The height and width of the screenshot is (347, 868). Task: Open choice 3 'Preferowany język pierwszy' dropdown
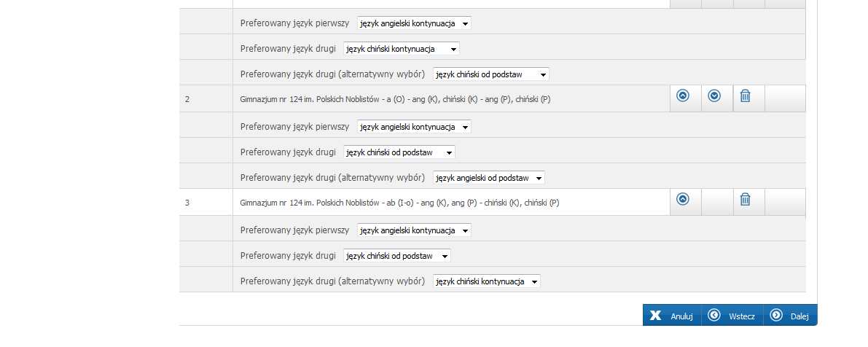[x=414, y=230]
